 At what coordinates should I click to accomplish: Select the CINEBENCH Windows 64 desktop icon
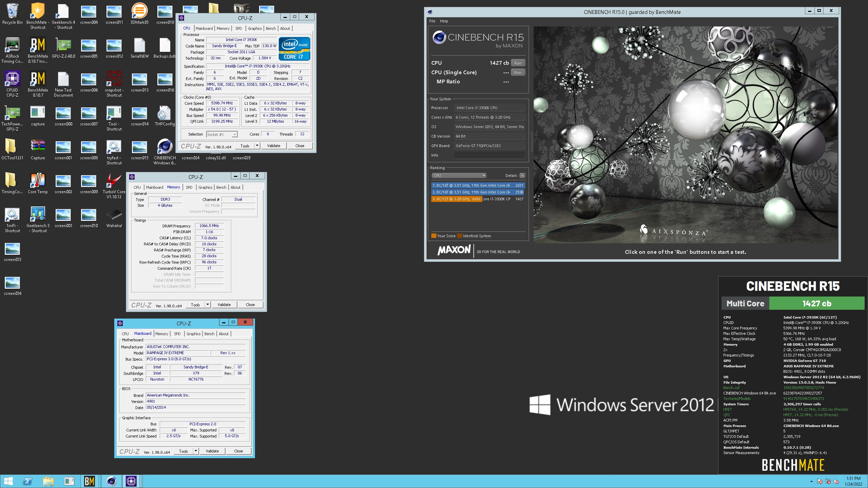click(165, 152)
